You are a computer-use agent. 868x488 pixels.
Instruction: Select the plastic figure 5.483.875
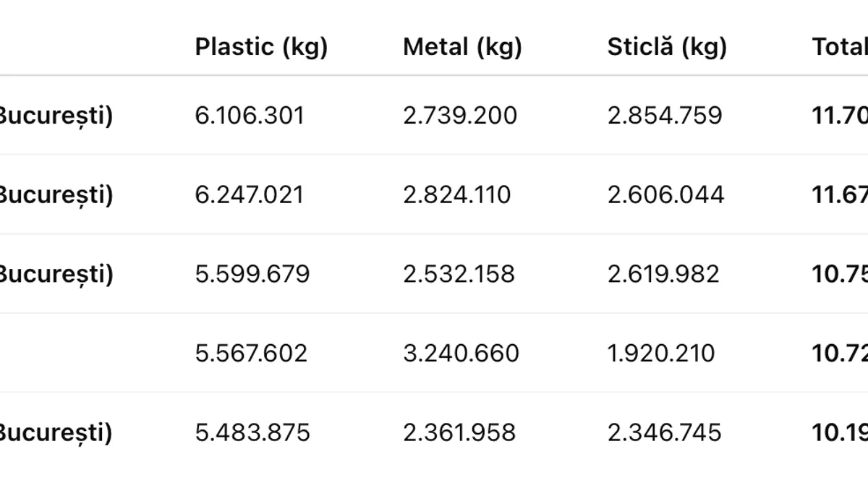tap(252, 433)
